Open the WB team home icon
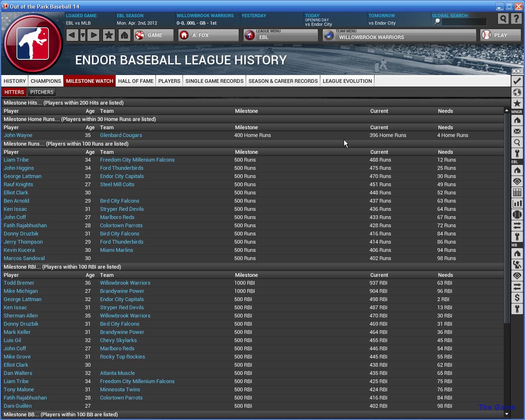The height and width of the screenshot is (420, 525). click(x=517, y=253)
